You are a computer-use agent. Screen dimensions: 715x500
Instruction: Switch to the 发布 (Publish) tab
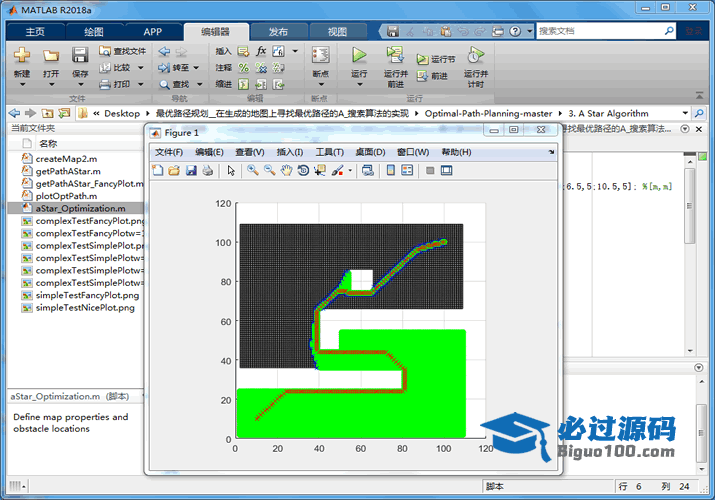[x=278, y=32]
